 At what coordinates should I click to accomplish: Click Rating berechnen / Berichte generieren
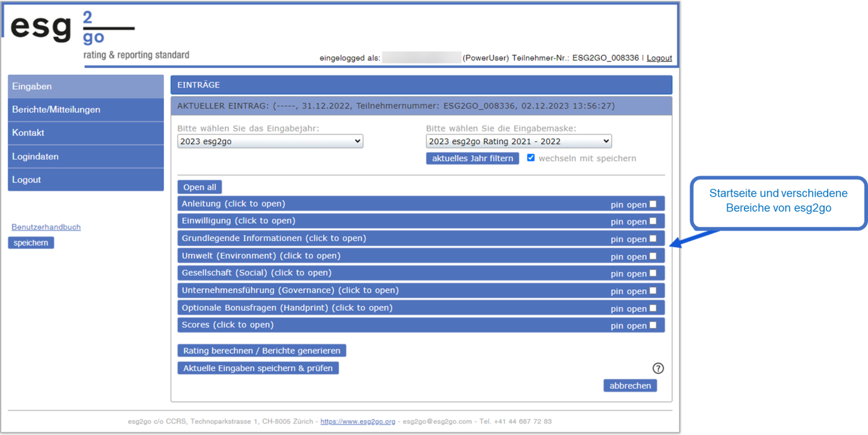click(x=262, y=351)
